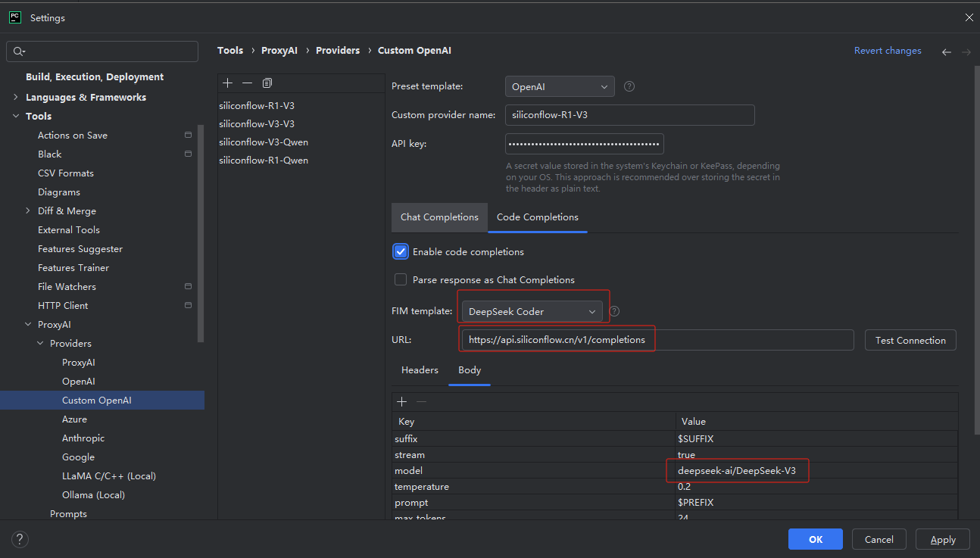Collapse the ProxyAI tree node
This screenshot has width=980, height=558.
28,324
